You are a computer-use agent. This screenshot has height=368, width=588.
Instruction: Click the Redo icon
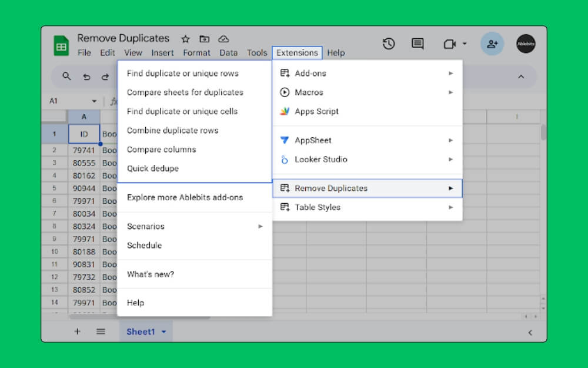106,76
